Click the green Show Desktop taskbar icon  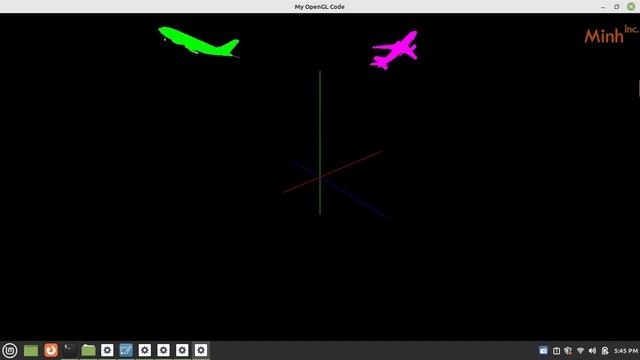[31, 350]
